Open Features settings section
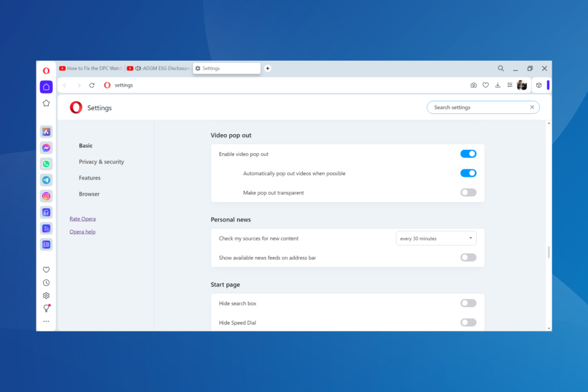This screenshot has height=392, width=588. click(x=90, y=178)
